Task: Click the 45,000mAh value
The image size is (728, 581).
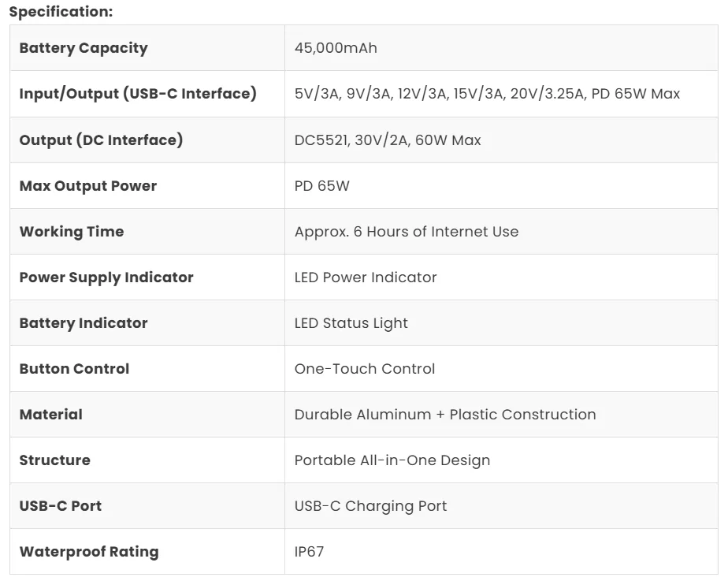Action: point(336,48)
